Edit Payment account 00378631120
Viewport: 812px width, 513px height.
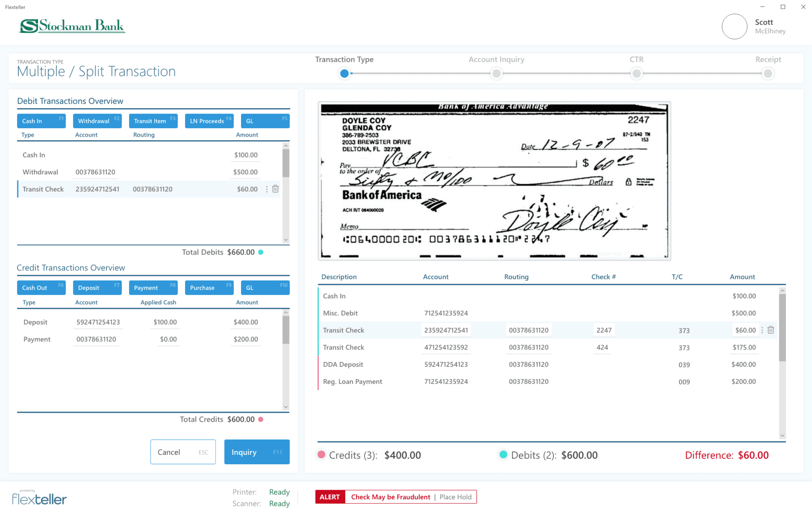pos(96,339)
